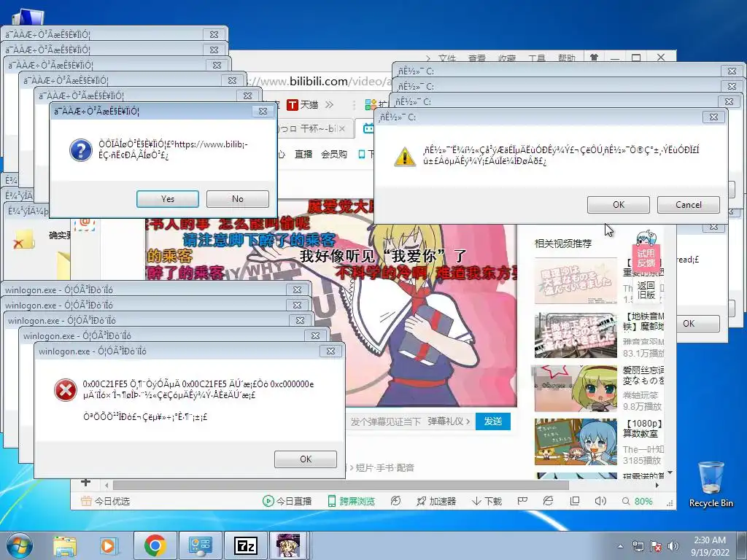Click OK in the C: warning dialog
Viewport: 747px width, 560px height.
[x=619, y=205]
